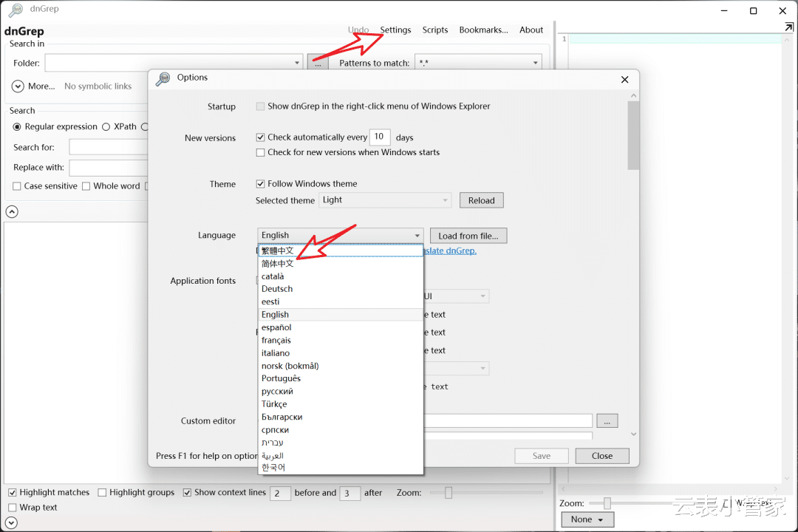
Task: Toggle Highlight matches checkbox
Action: point(13,493)
